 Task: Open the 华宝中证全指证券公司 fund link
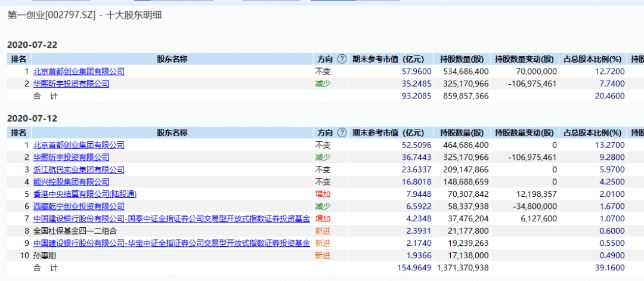tap(172, 243)
